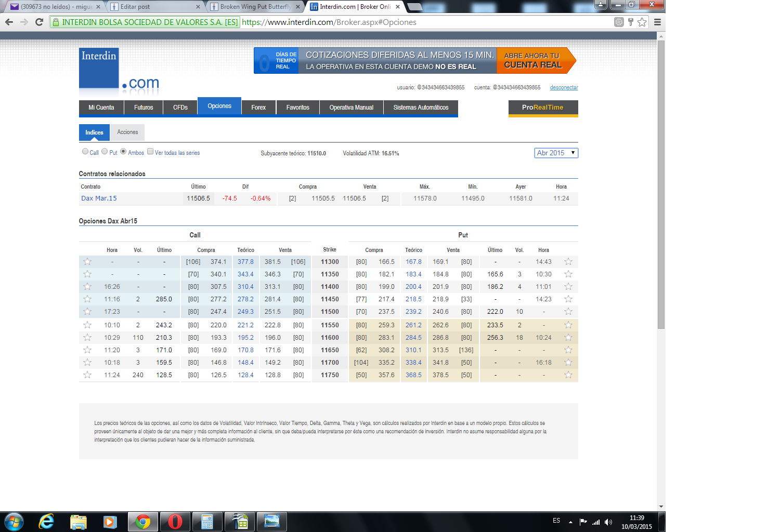
Task: Open the volume control in system tray
Action: coord(608,522)
